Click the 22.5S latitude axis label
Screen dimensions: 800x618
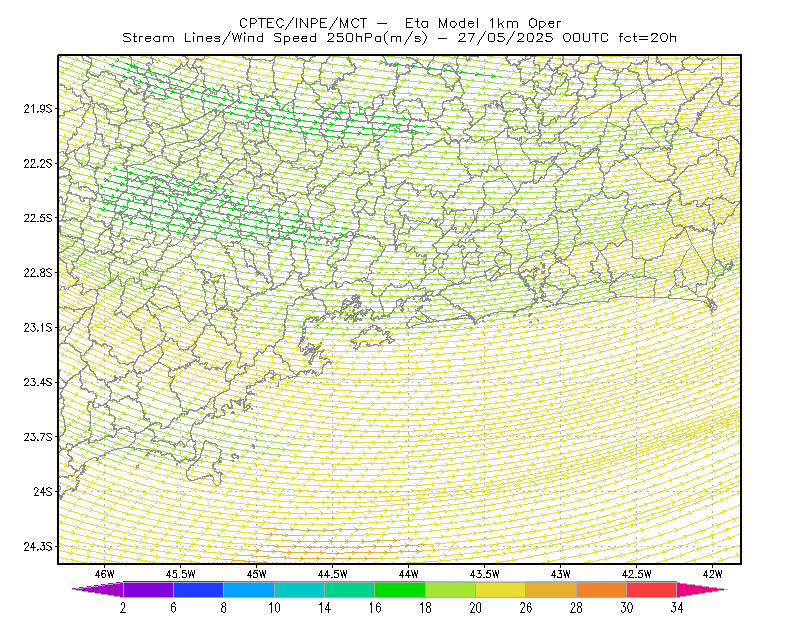point(38,218)
